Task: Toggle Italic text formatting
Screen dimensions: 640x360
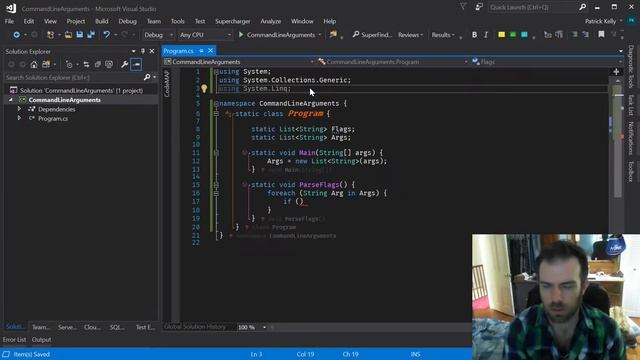Action: 486,35
